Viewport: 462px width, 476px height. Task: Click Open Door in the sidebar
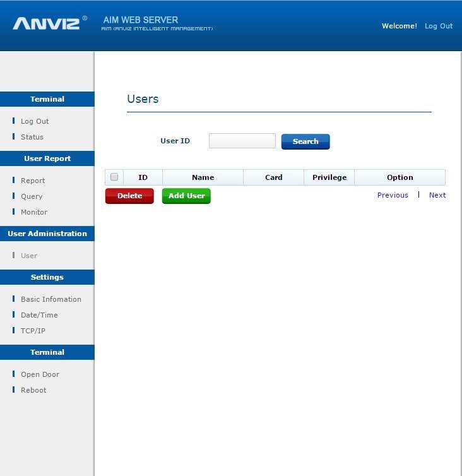[40, 374]
